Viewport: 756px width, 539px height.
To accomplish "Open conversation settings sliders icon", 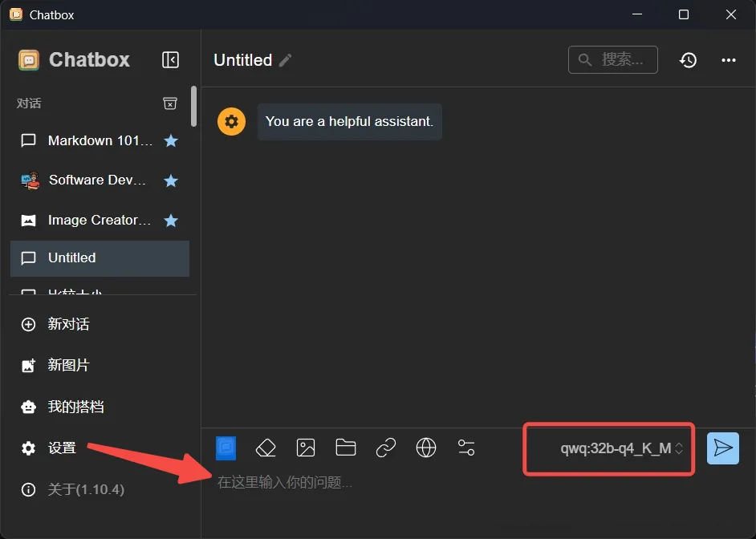I will (466, 448).
